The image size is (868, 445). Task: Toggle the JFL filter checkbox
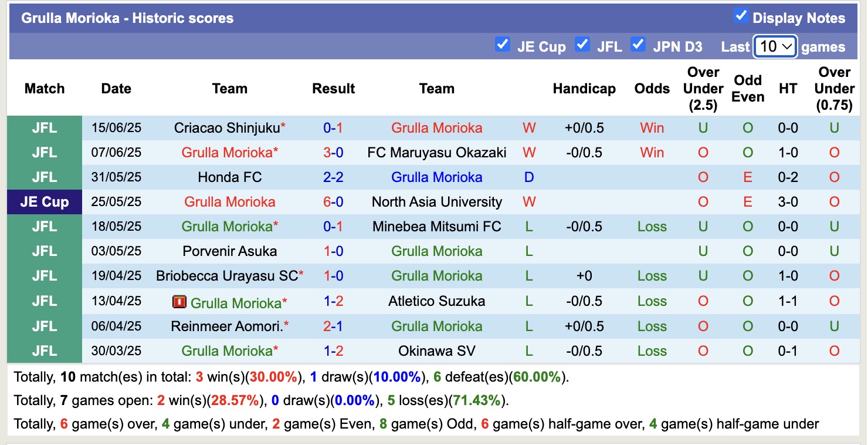[x=582, y=44]
